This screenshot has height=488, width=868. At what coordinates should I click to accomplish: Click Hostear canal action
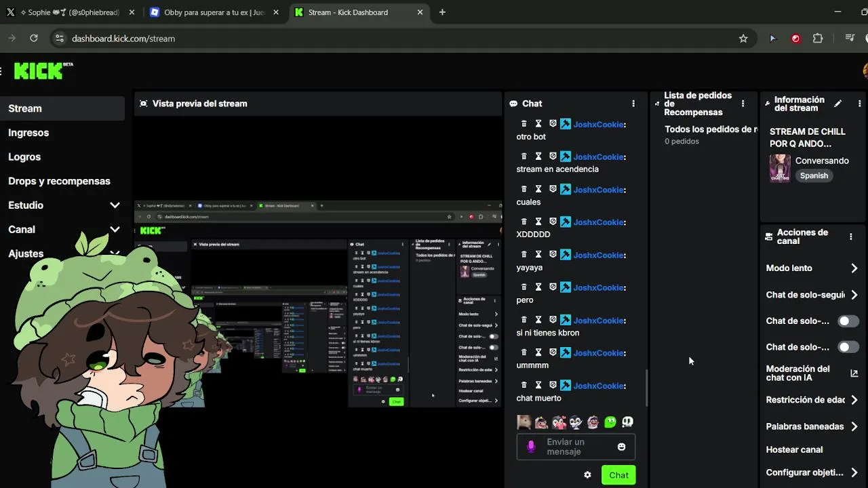[794, 449]
